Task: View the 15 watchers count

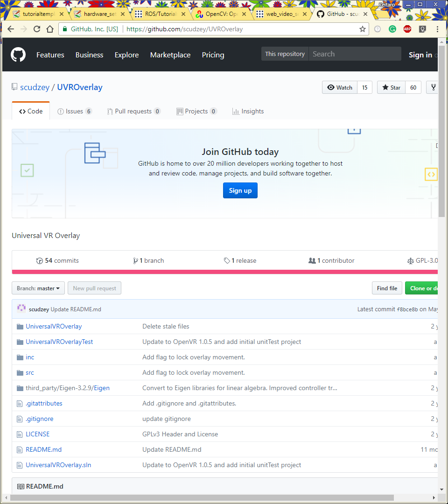Action: click(x=365, y=87)
